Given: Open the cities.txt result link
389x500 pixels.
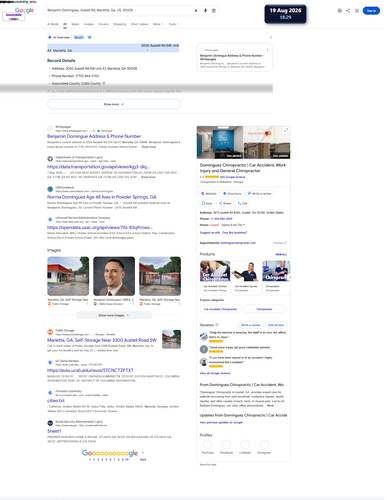Looking at the screenshot, I should 56,401.
